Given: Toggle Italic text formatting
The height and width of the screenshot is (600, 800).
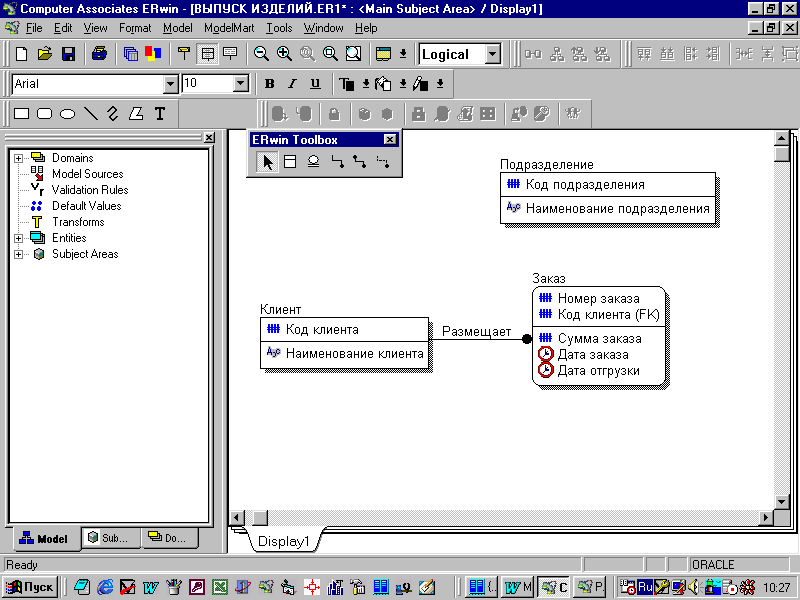Looking at the screenshot, I should (x=292, y=84).
